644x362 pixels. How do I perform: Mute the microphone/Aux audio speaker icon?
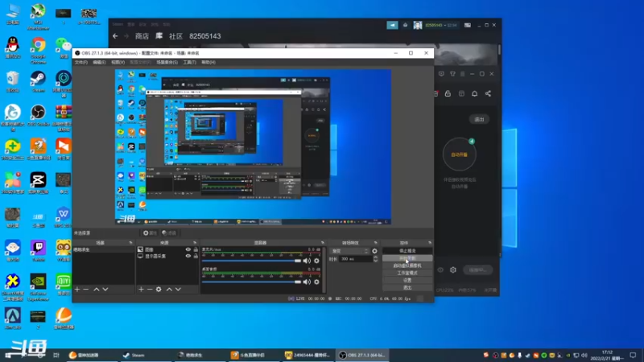pos(307,261)
